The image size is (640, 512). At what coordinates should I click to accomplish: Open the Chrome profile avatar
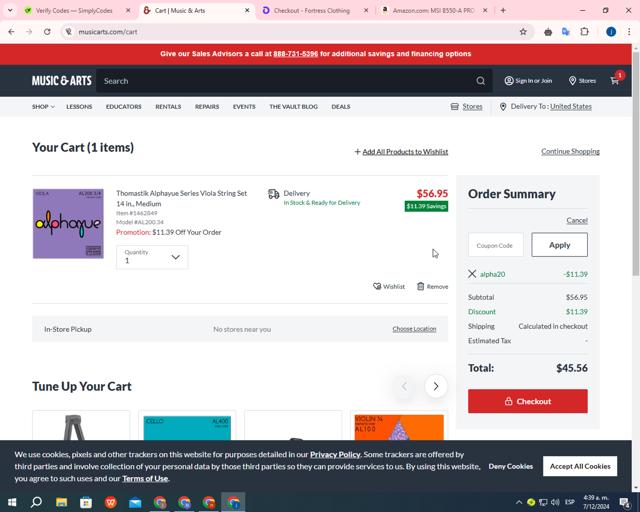[x=611, y=32]
